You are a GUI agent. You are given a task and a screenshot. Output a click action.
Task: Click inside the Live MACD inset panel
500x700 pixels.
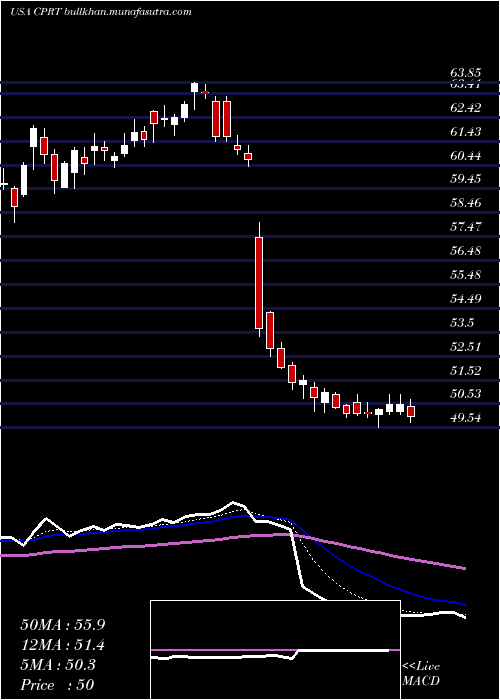275,650
